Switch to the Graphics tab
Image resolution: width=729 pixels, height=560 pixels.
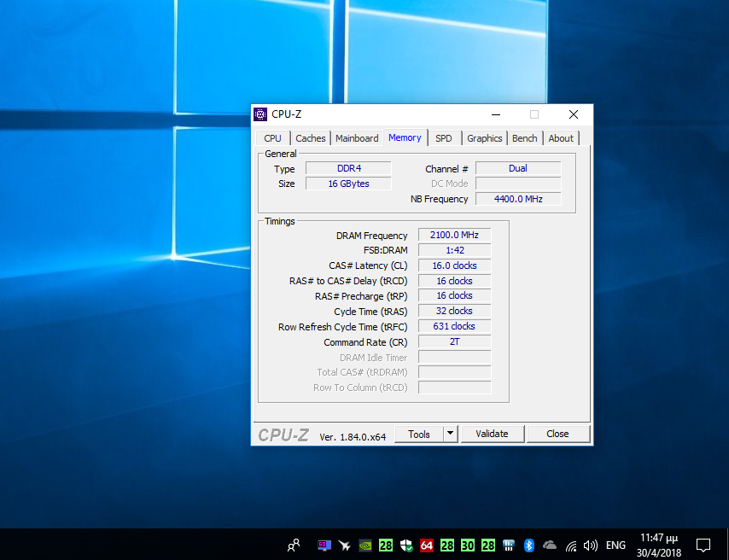485,138
